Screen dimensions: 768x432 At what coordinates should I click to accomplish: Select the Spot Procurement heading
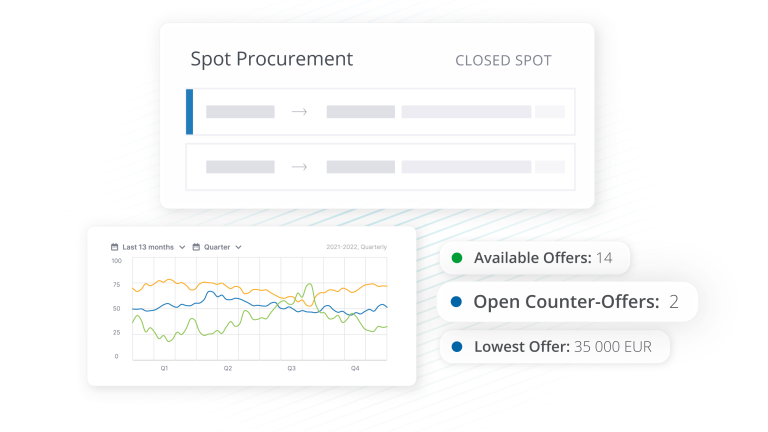[271, 59]
